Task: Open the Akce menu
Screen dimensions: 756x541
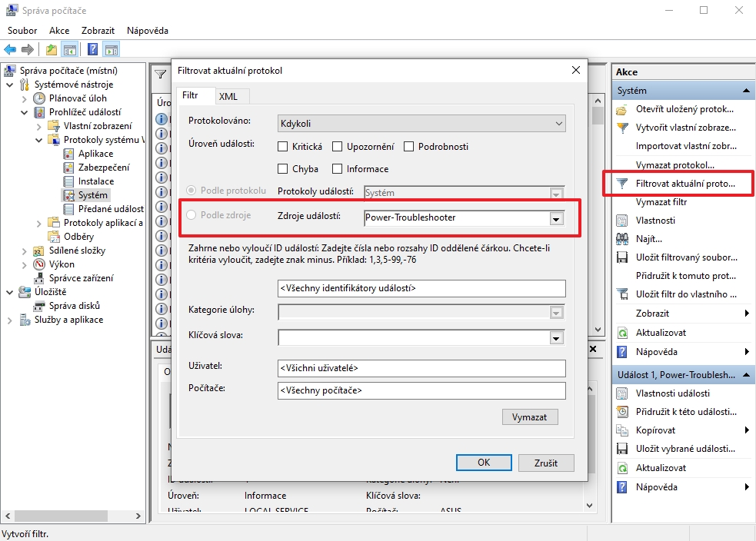Action: [x=59, y=30]
